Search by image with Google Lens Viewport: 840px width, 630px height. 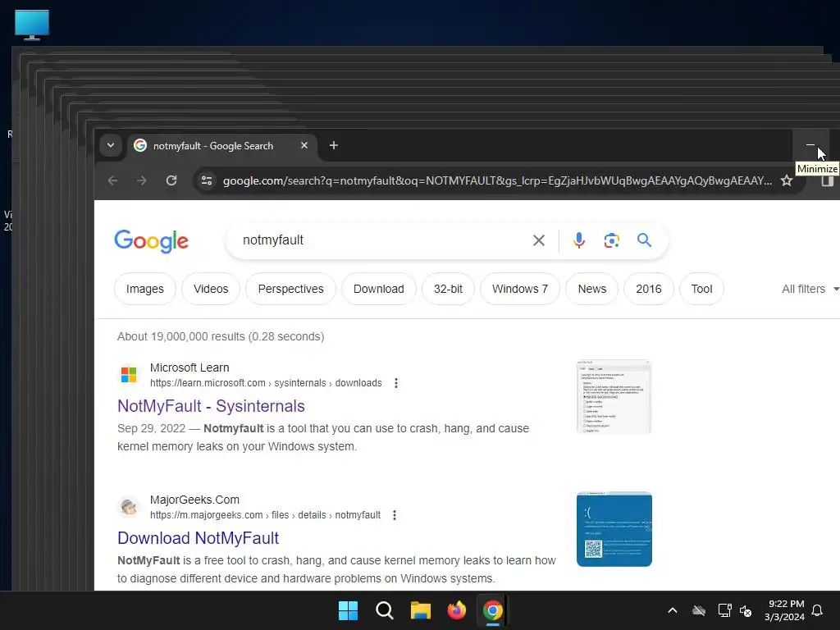[x=612, y=240]
